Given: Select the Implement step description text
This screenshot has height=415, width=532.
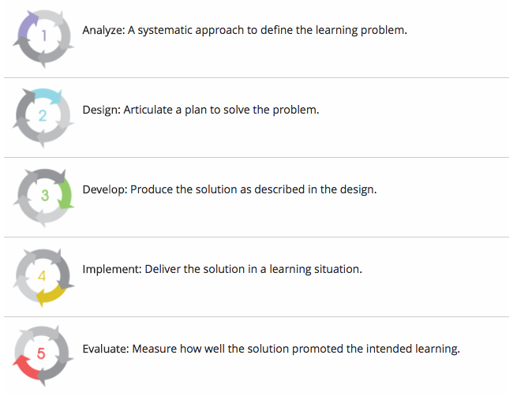Looking at the screenshot, I should (223, 269).
